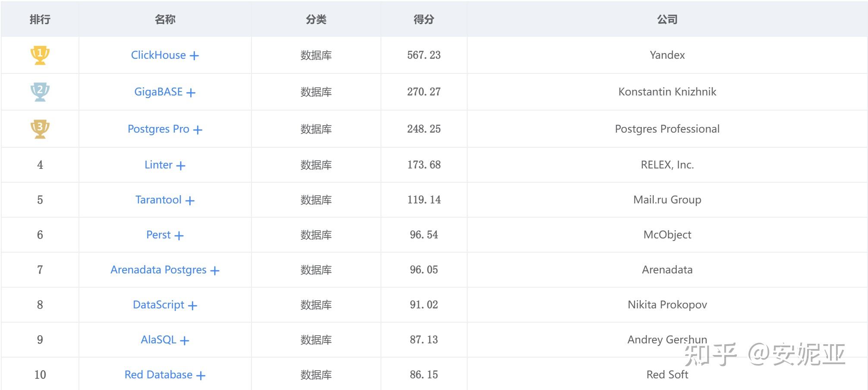
Task: Click the plus icon beside Postgres Pro
Action: [x=198, y=130]
